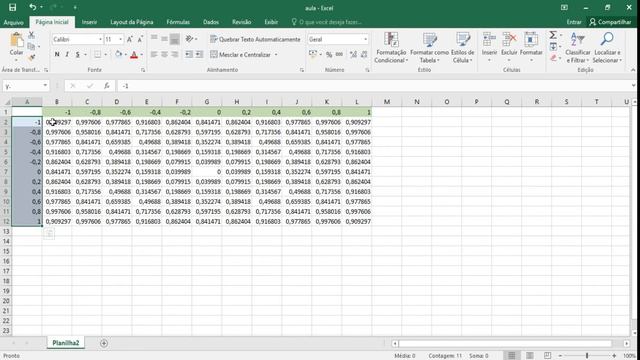Open the font color dropdown arrow
The height and width of the screenshot is (360, 640).
click(x=142, y=55)
